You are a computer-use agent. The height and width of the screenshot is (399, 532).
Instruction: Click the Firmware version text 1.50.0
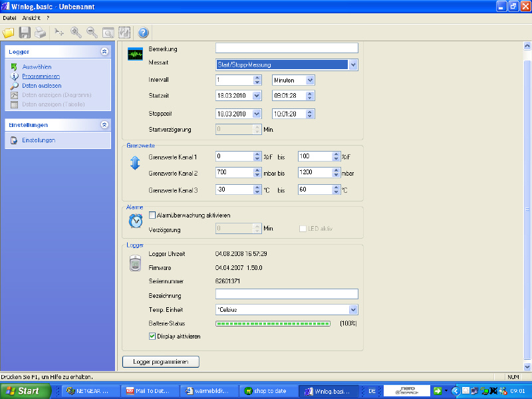tap(254, 268)
